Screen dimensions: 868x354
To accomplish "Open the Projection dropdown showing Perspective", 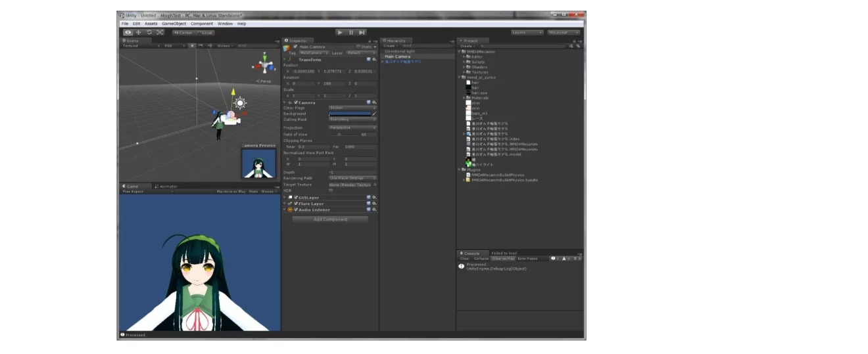I will pos(352,127).
